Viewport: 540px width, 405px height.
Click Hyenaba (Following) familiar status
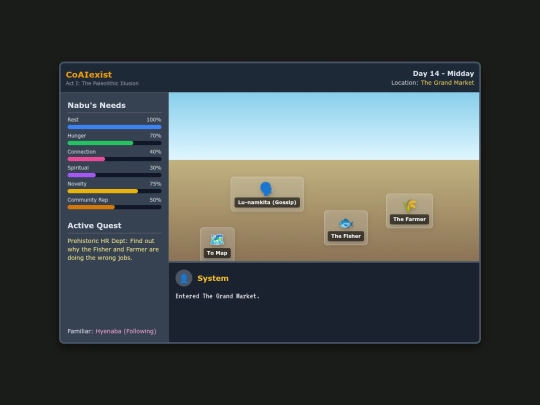[126, 331]
